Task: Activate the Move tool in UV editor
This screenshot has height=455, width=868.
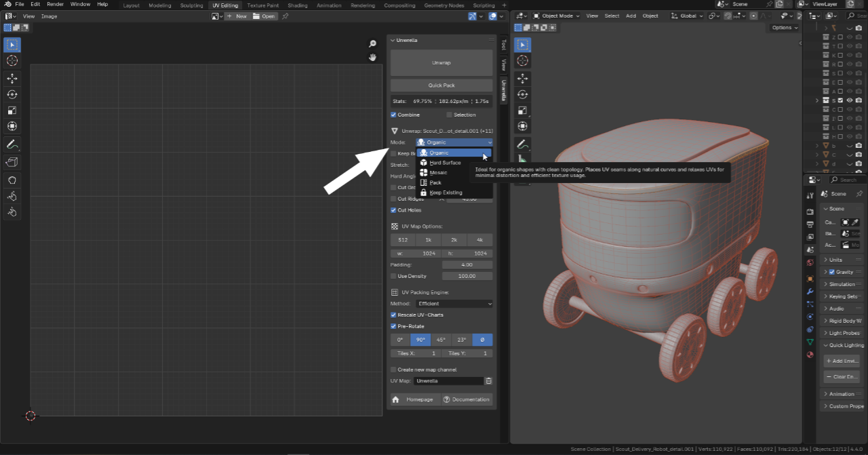Action: tap(12, 79)
